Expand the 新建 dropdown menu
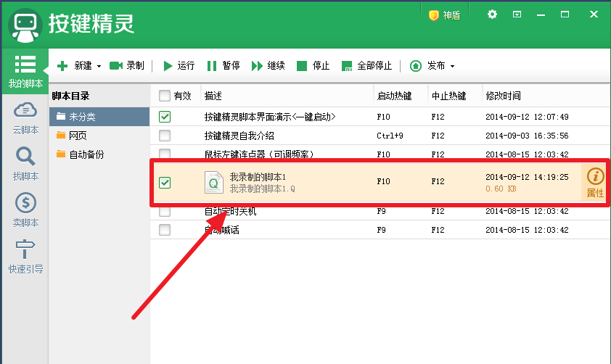The image size is (611, 364). (x=99, y=66)
